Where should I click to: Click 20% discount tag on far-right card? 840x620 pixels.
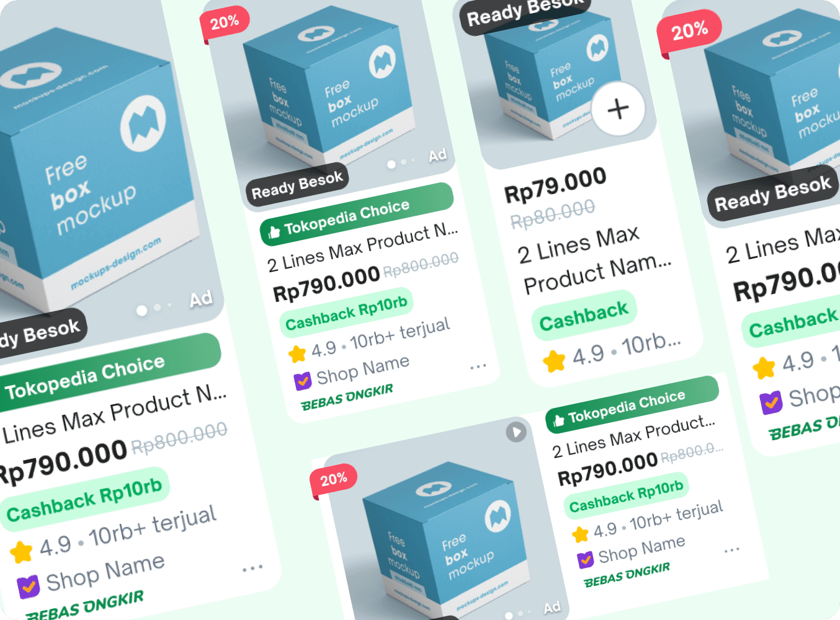pyautogui.click(x=689, y=31)
